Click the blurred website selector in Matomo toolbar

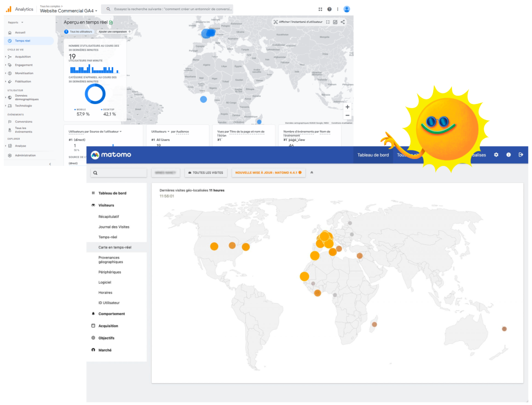point(166,173)
